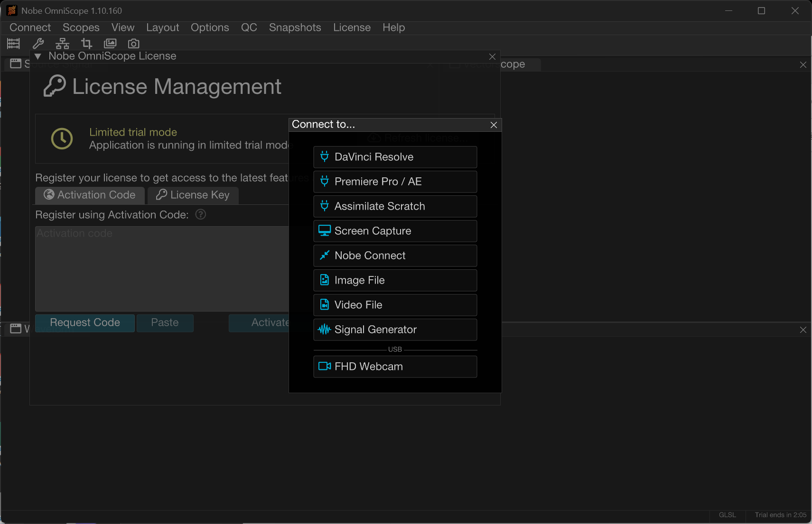Open the Options menu
The width and height of the screenshot is (812, 524).
[210, 28]
